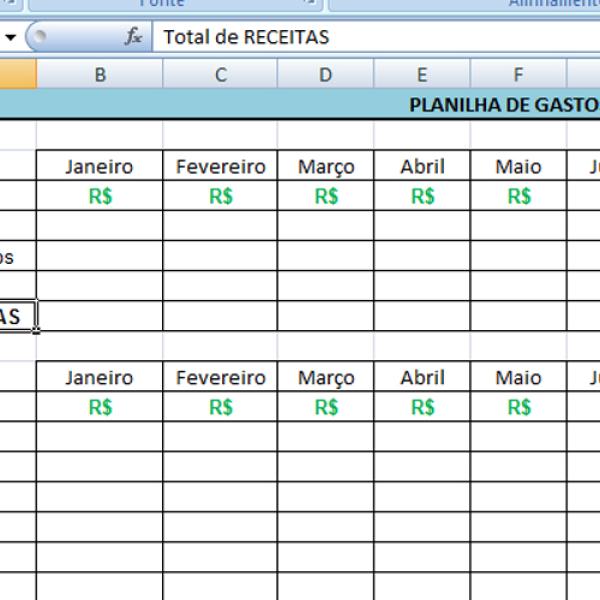Image resolution: width=600 pixels, height=600 pixels.
Task: Select the R$ cell under lower 'Maio'
Action: point(518,407)
